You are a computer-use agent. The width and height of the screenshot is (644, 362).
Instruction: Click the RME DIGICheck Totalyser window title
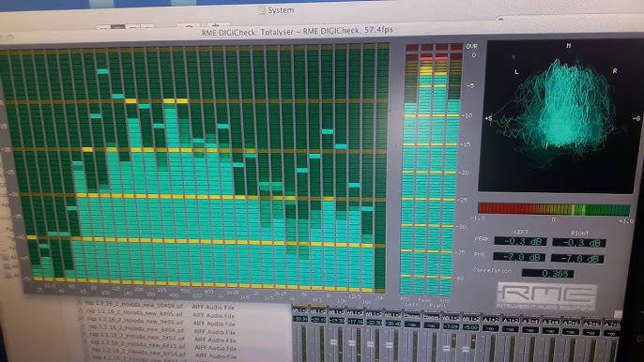tap(297, 31)
